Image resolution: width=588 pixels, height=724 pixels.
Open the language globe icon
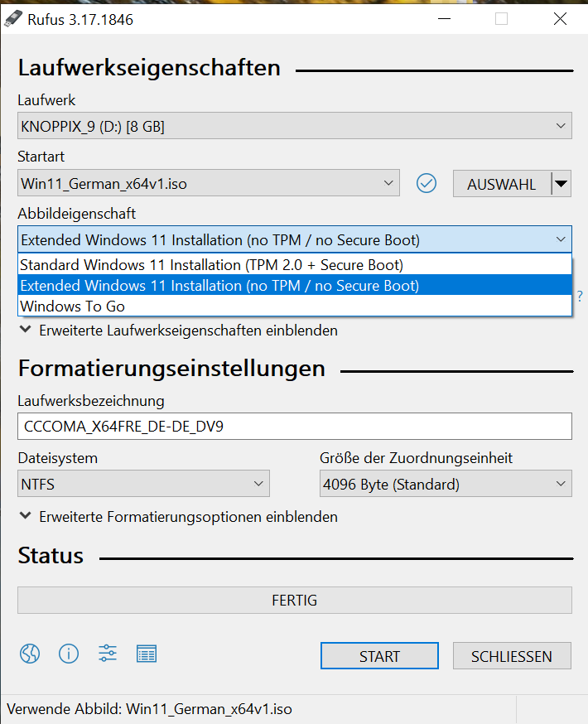click(30, 654)
